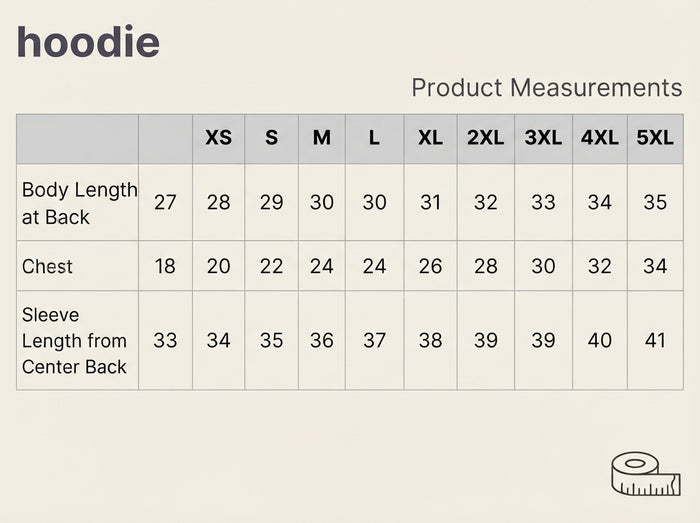The image size is (700, 523).
Task: Select the 3XL size column header
Action: coord(543,137)
